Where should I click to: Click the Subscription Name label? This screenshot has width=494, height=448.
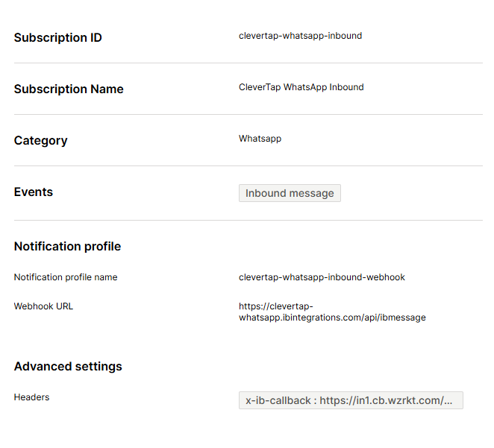(x=69, y=89)
